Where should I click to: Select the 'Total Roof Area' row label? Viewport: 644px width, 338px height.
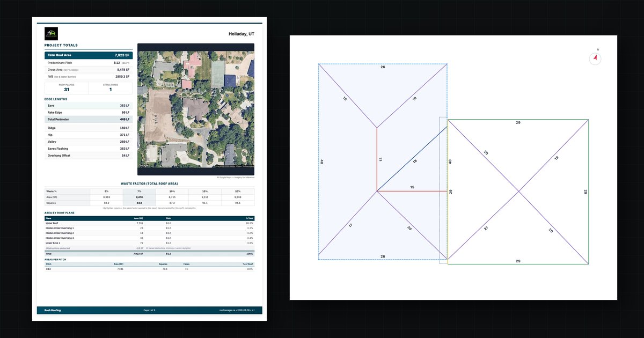(59, 55)
